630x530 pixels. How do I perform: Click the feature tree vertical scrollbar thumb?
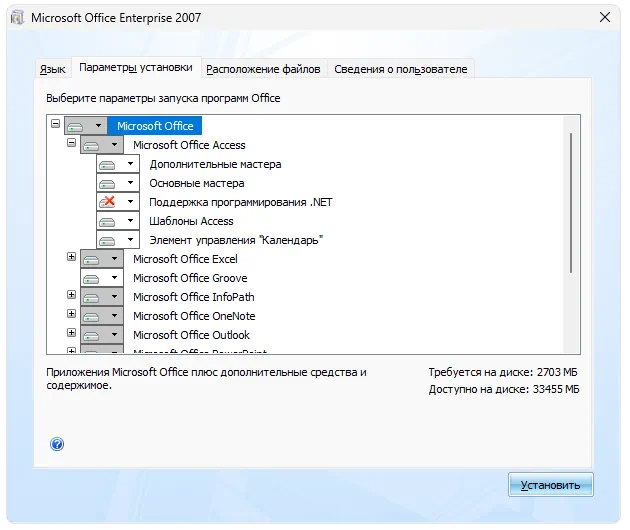click(x=571, y=203)
